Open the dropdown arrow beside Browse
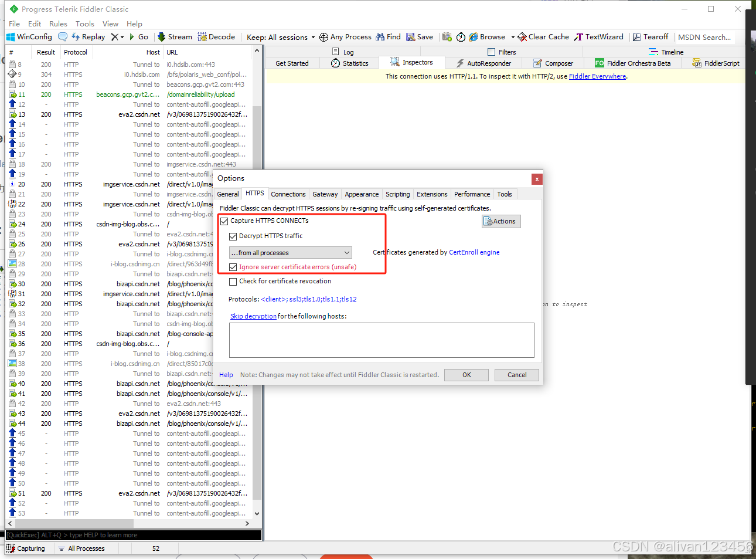This screenshot has width=756, height=559. pyautogui.click(x=513, y=37)
